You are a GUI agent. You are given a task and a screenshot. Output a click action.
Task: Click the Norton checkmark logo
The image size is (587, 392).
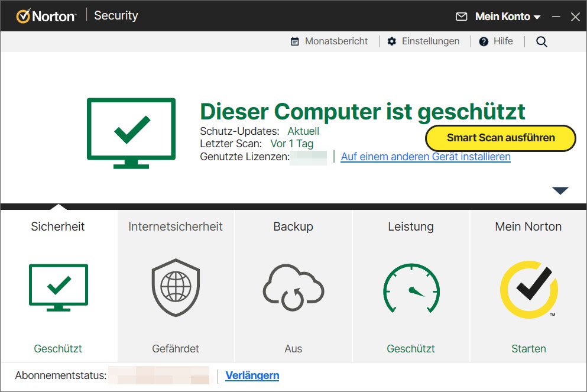(x=23, y=16)
